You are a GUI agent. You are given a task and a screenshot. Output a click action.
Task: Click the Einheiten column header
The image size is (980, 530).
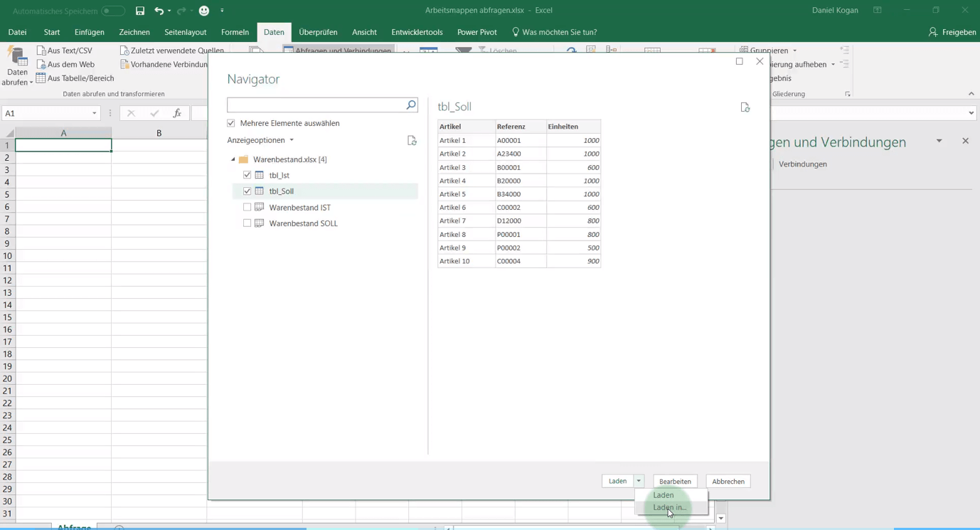[x=573, y=126]
